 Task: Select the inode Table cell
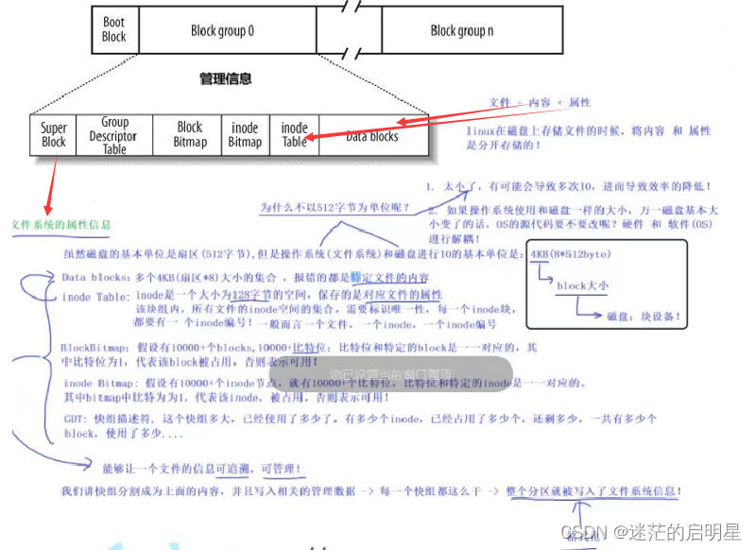coord(294,135)
